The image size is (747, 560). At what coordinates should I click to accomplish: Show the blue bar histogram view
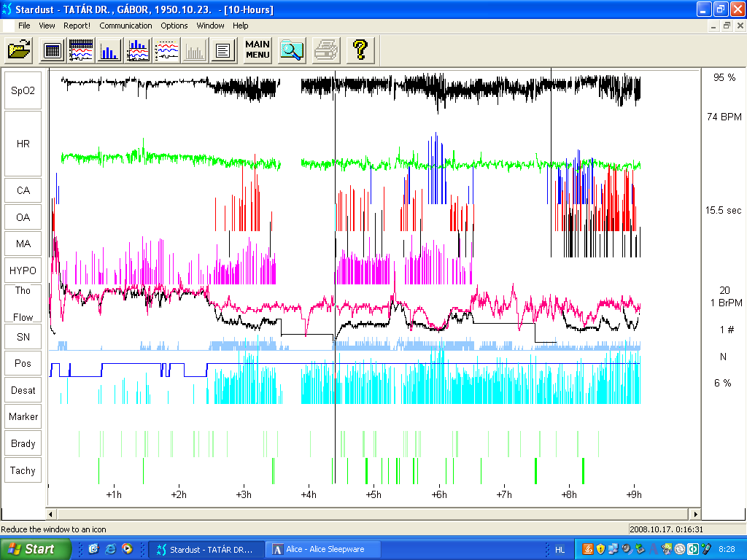(109, 50)
